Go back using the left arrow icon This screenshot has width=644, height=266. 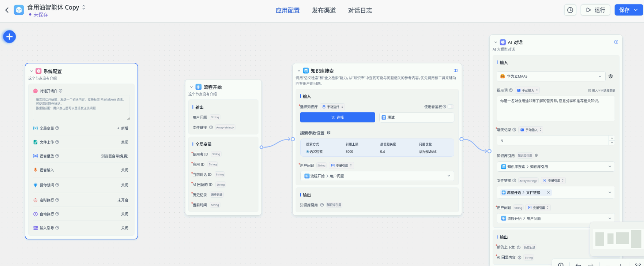tap(7, 10)
